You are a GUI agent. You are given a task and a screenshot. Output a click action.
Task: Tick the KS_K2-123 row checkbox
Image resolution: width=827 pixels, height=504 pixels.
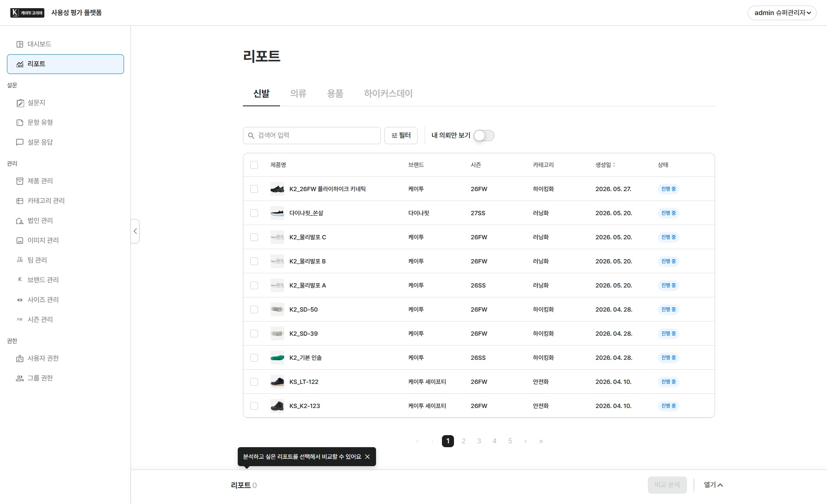[254, 406]
